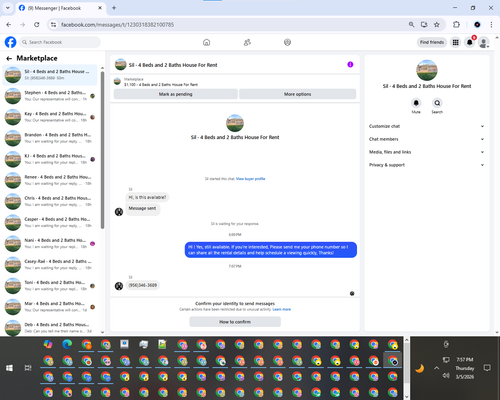500x400 pixels.
Task: Open Chris's 4 Beds conversation
Action: coord(50,201)
